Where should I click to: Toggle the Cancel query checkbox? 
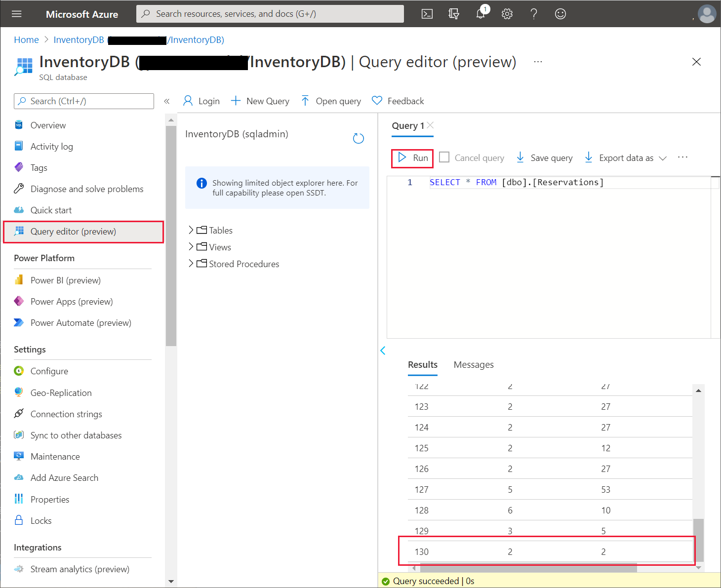coord(444,157)
